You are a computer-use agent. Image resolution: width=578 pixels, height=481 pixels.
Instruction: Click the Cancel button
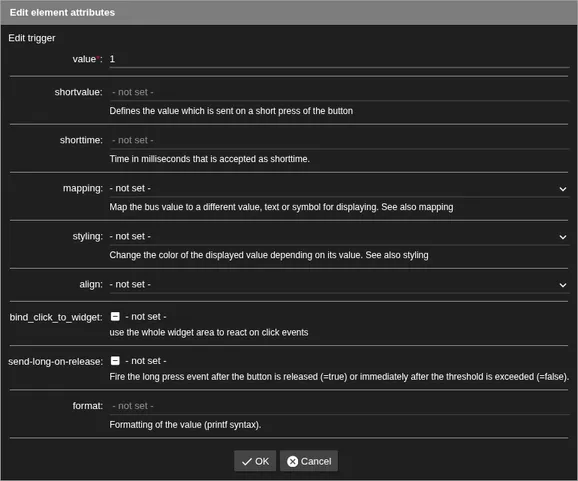point(309,461)
